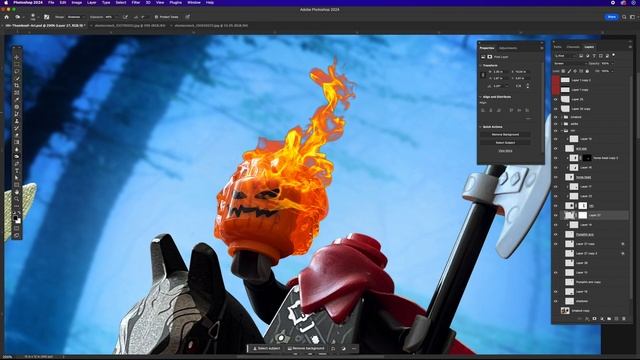The height and width of the screenshot is (360, 640).
Task: Open the Apple menu
Action: [6, 2]
